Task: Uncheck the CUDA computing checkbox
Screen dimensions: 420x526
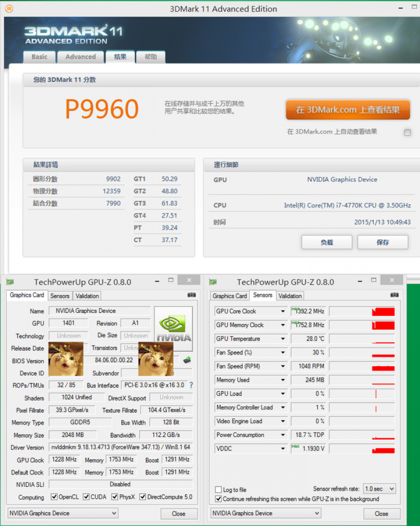Action: click(86, 497)
